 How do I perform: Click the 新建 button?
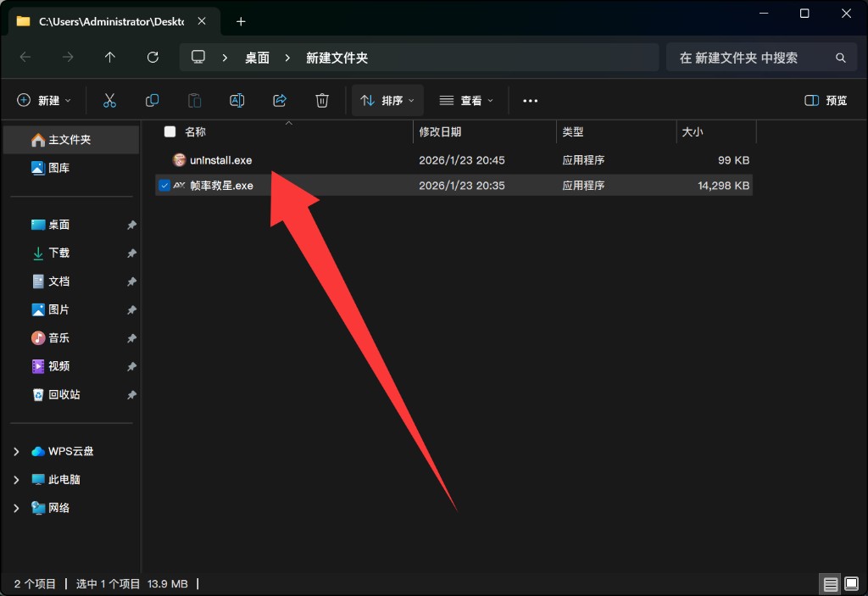tap(44, 100)
